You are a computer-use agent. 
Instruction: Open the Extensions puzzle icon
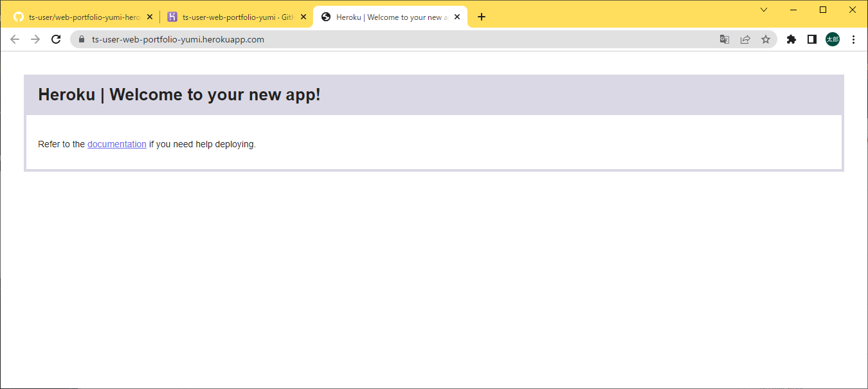[791, 39]
